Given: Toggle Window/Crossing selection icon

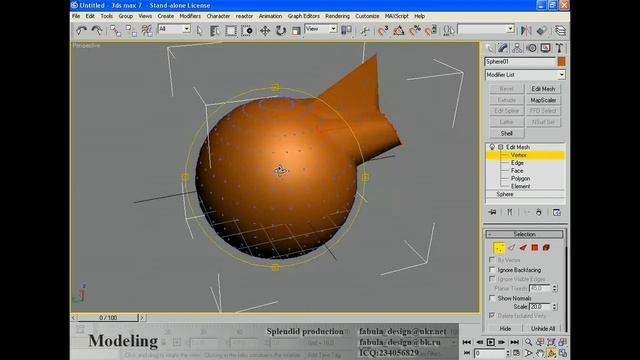Looking at the screenshot, I should tap(247, 31).
